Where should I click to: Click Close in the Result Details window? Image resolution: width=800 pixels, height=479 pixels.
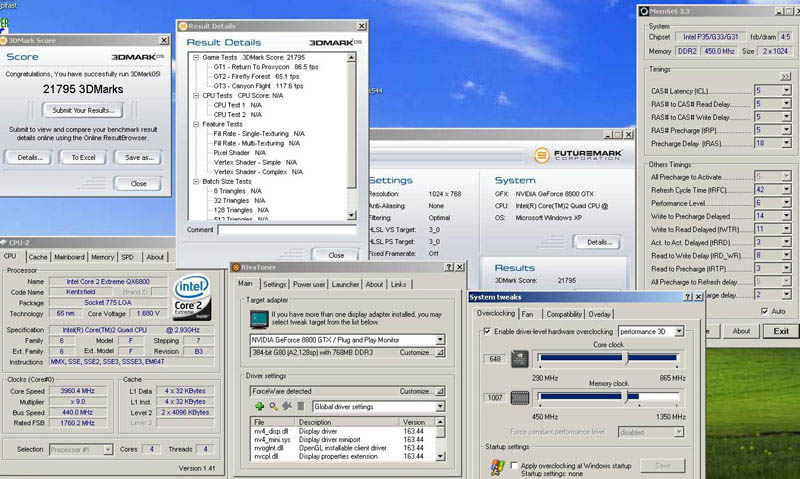tap(336, 255)
